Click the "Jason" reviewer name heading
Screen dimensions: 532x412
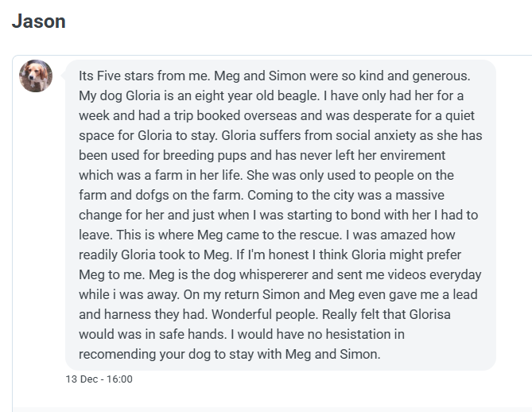[x=38, y=21]
